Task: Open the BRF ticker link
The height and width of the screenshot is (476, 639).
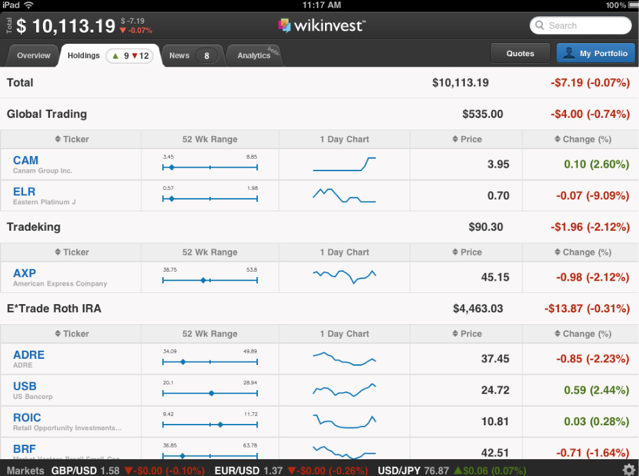Action: pos(24,449)
